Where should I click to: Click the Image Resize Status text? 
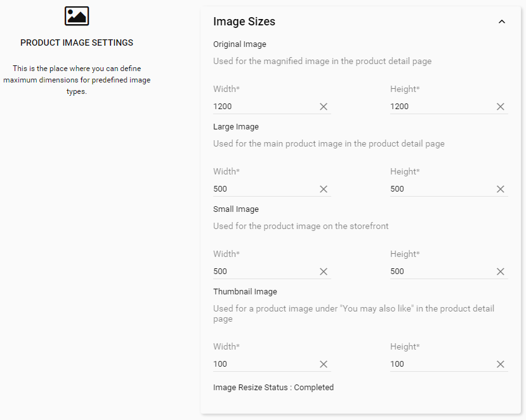pos(273,388)
